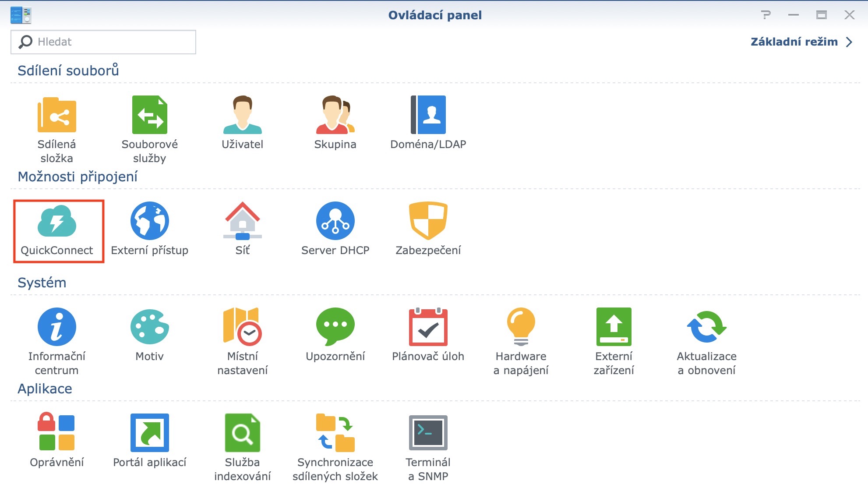Image resolution: width=868 pixels, height=495 pixels.
Task: Open Externí přístup settings
Action: (149, 223)
